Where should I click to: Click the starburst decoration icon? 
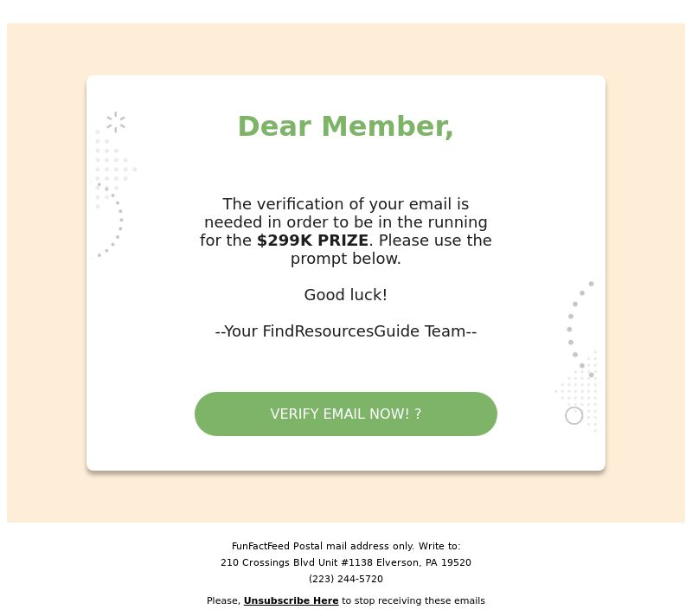pos(116,122)
